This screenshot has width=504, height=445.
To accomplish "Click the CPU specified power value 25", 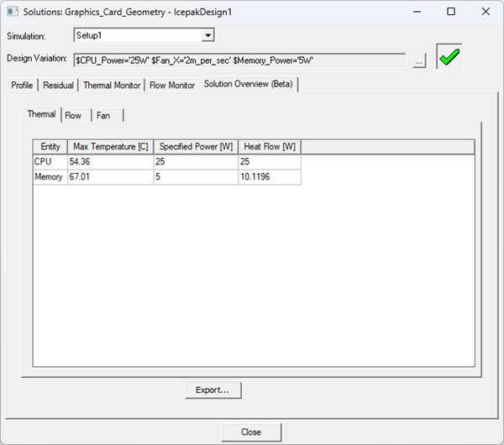I will click(196, 161).
